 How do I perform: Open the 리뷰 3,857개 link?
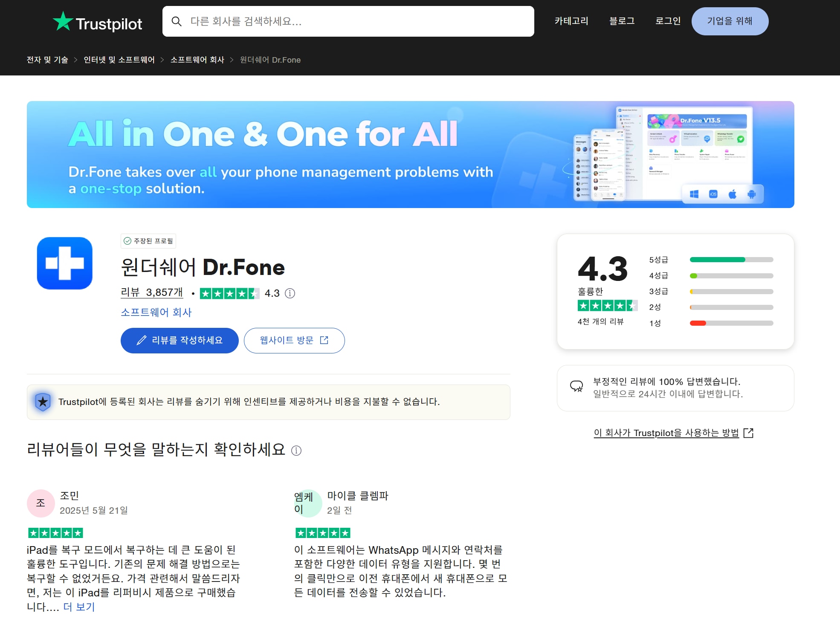tap(152, 292)
